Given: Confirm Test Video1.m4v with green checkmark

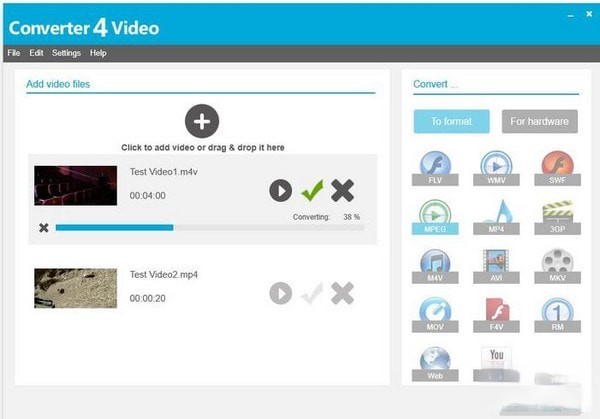Looking at the screenshot, I should (x=312, y=190).
